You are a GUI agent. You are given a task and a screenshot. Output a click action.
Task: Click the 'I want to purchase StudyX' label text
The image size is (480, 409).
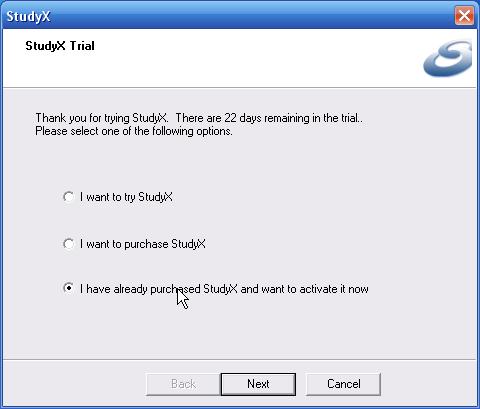[143, 244]
